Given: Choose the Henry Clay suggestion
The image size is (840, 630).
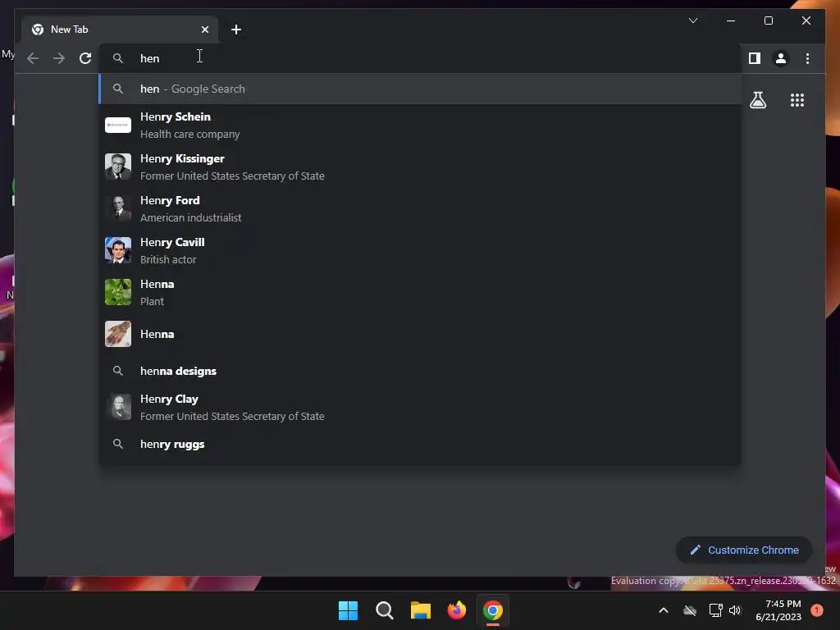Looking at the screenshot, I should [421, 408].
